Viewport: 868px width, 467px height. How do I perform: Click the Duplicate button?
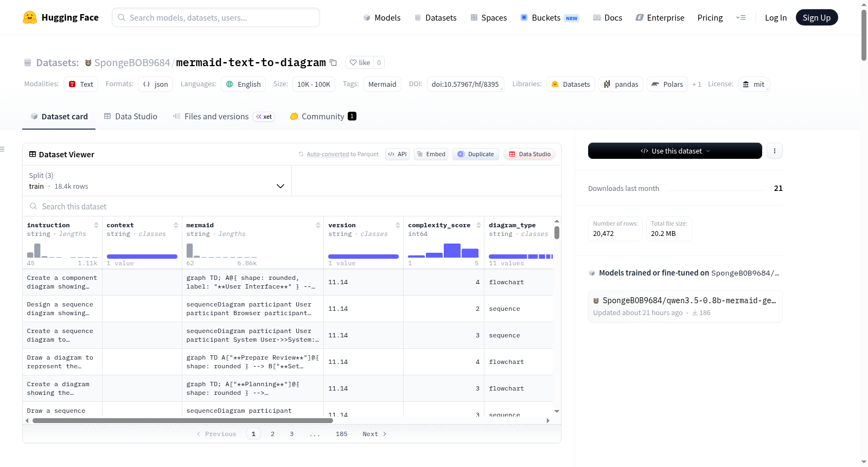pos(476,154)
